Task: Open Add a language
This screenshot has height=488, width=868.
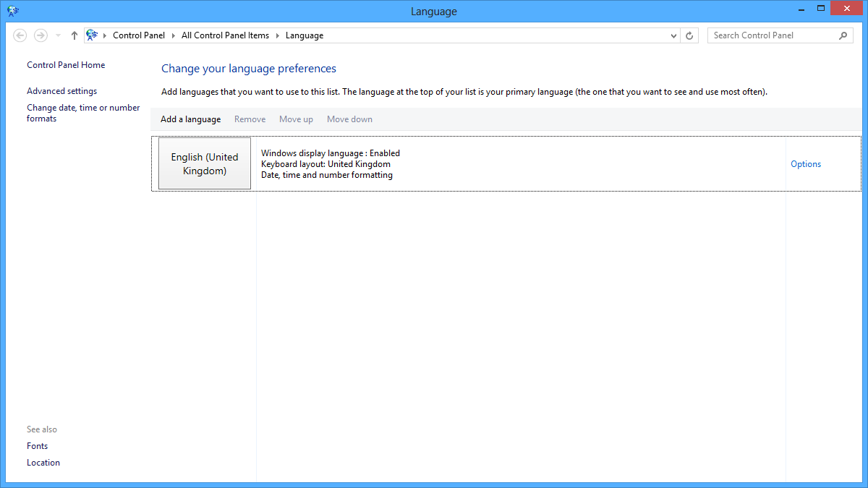Action: [x=190, y=119]
